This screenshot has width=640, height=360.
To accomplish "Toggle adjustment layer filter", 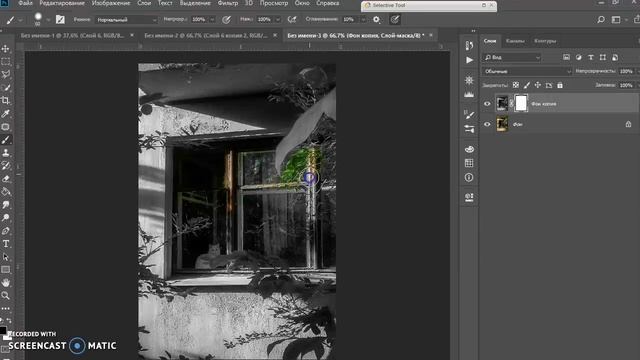I will point(578,58).
